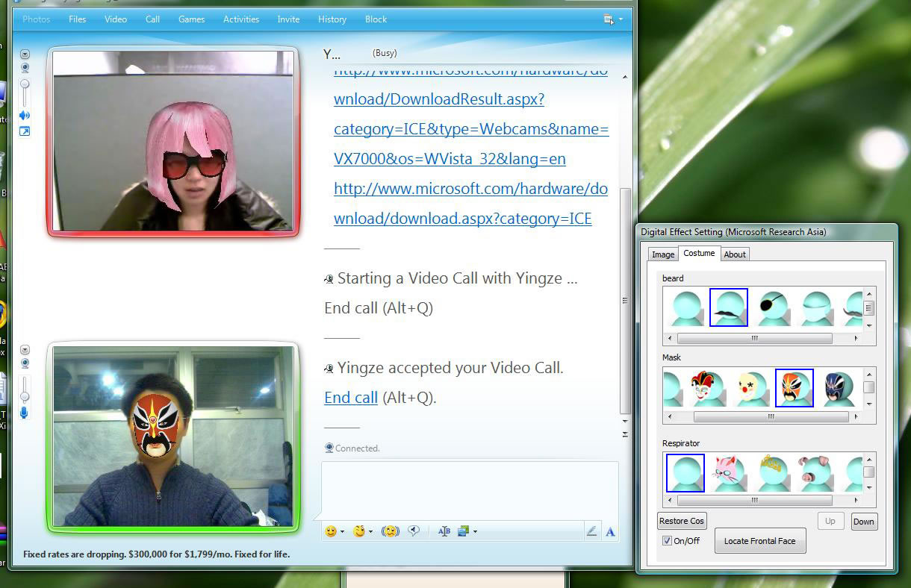Click the Video menu item

(116, 19)
